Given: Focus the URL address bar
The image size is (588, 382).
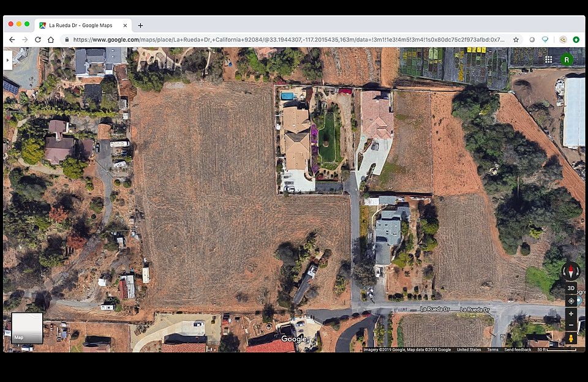Looking at the screenshot, I should 288,40.
